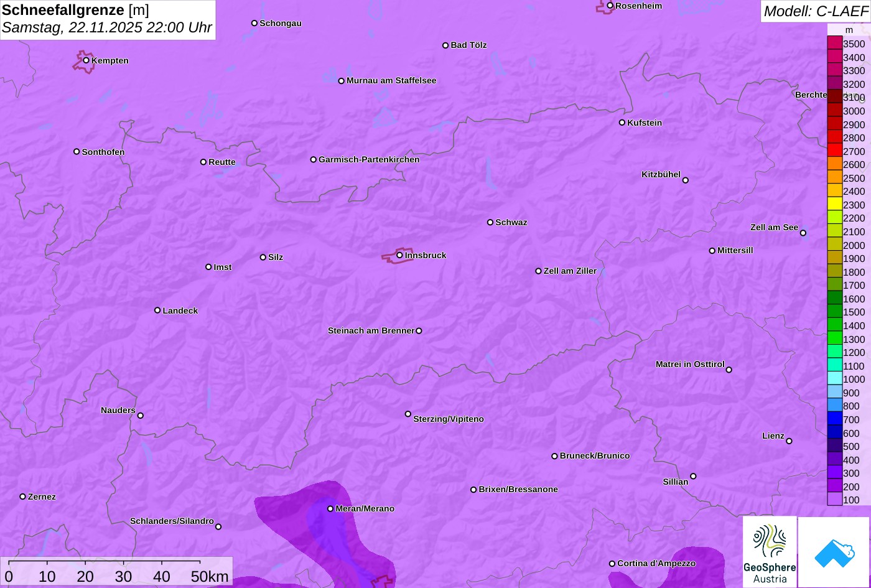The height and width of the screenshot is (588, 871).
Task: Select the Landeck location dot
Action: click(x=157, y=310)
